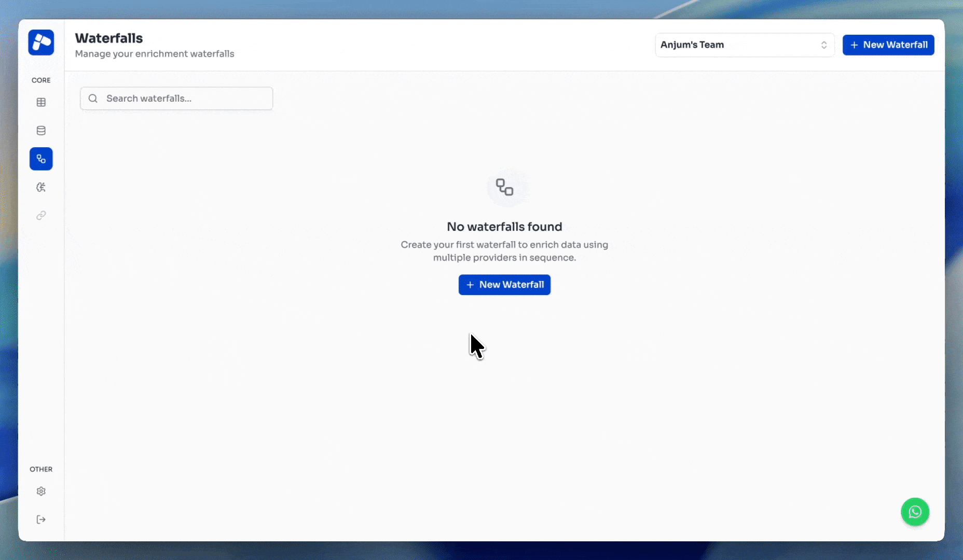The height and width of the screenshot is (560, 963).
Task: Click the Search waterfalls input field
Action: pyautogui.click(x=176, y=99)
